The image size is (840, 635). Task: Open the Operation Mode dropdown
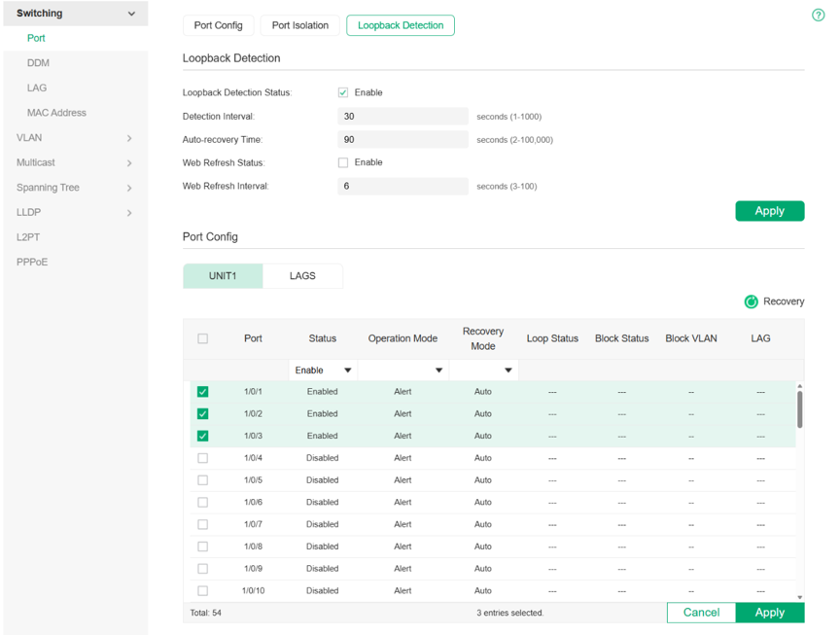click(x=402, y=370)
